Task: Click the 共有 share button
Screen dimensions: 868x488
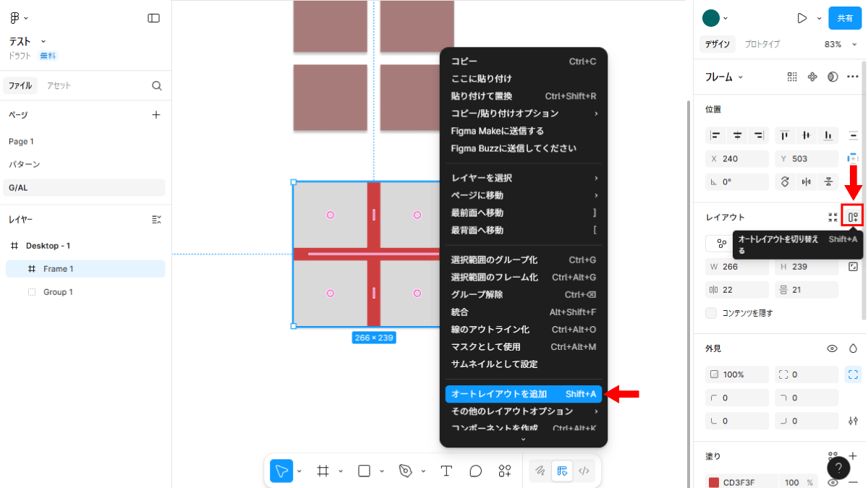Action: [844, 18]
